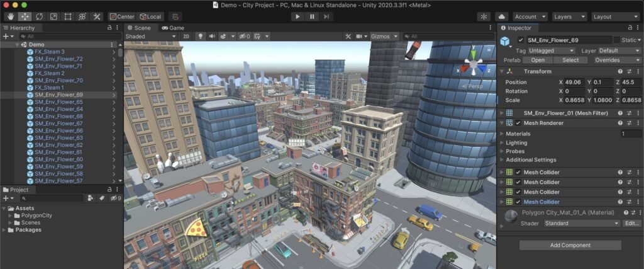Select the Rotate tool
Image resolution: width=644 pixels, height=269 pixels.
39,16
